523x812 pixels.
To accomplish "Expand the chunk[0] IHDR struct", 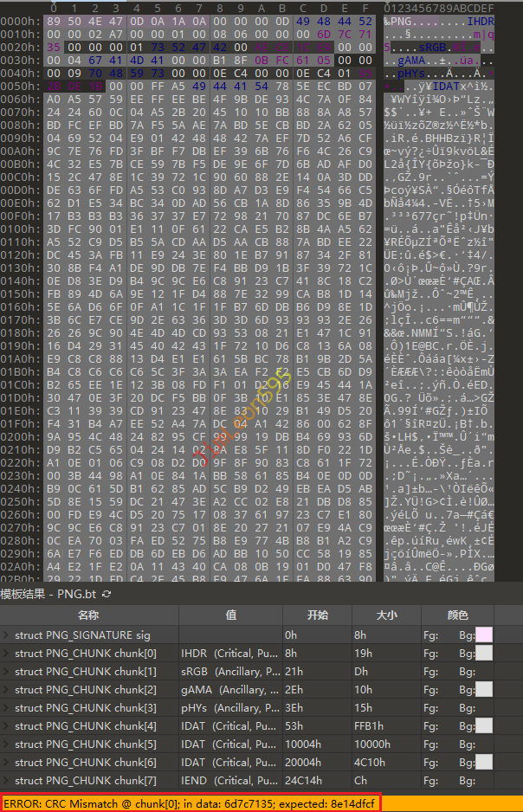I will pyautogui.click(x=7, y=653).
